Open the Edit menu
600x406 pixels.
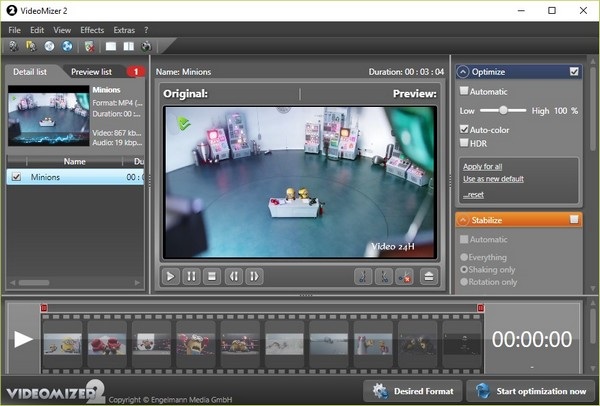click(37, 30)
